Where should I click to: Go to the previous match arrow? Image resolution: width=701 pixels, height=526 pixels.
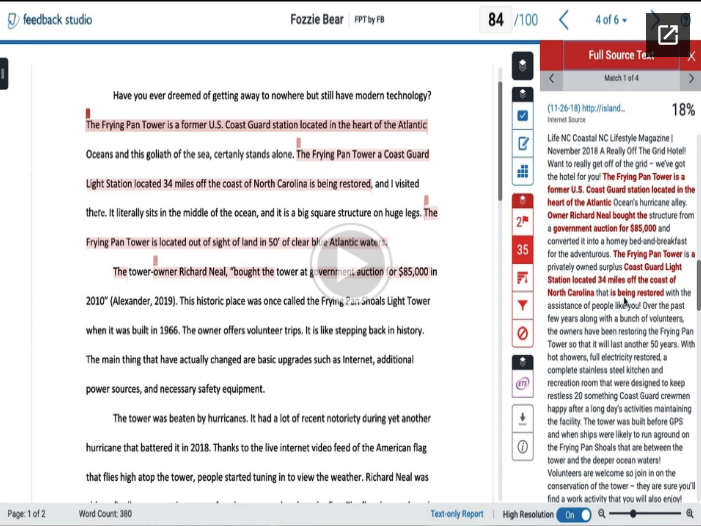tap(552, 79)
